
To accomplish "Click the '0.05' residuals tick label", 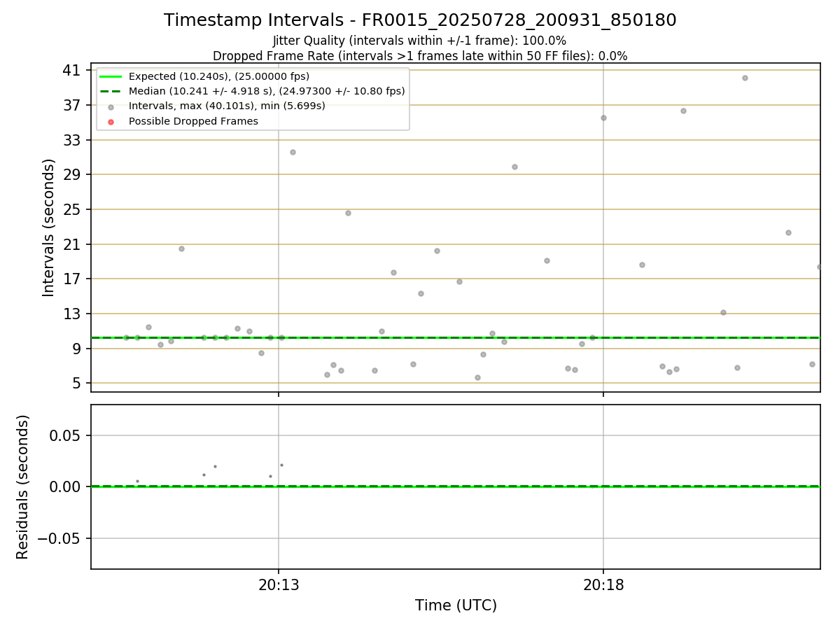I will point(66,435).
